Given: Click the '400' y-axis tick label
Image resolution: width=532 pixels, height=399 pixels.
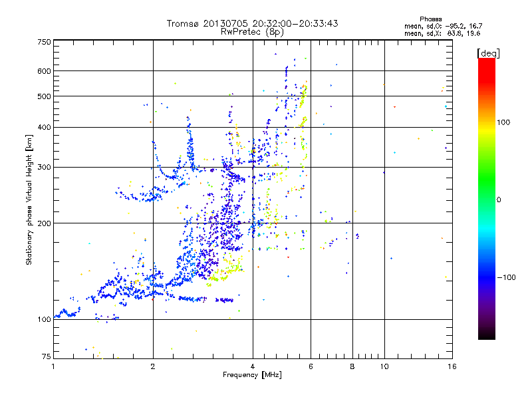Looking at the screenshot, I should click(x=44, y=128).
